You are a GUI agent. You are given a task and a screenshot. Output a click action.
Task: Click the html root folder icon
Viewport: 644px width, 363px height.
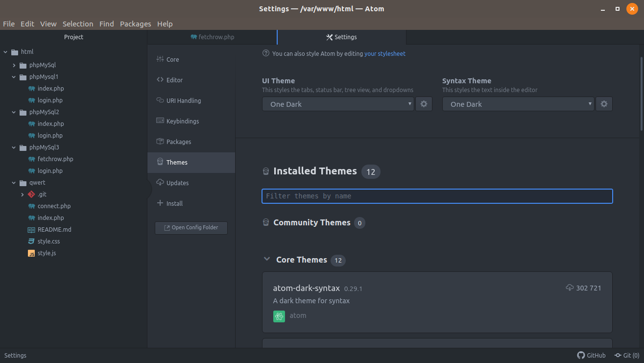coord(15,52)
